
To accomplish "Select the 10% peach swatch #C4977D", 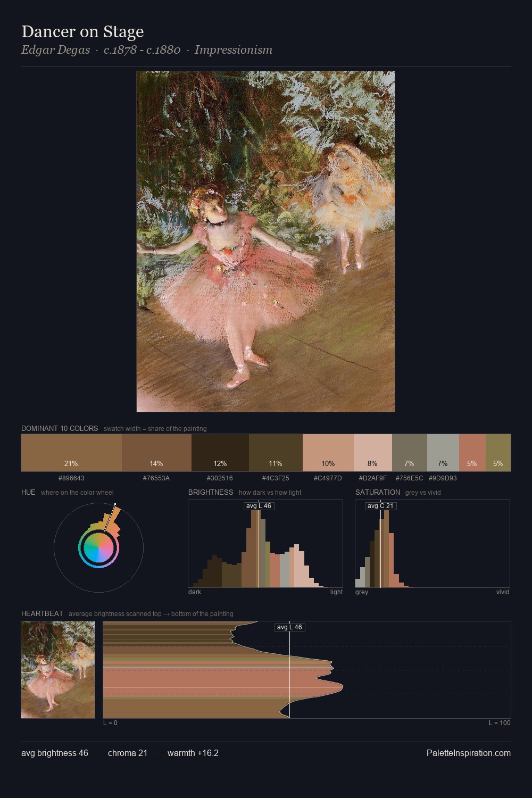I will tap(328, 453).
